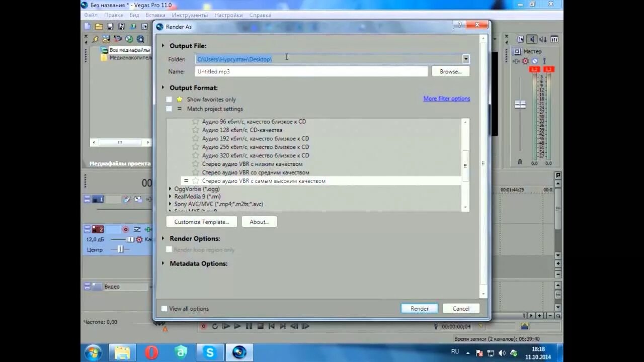Click the Master fader lock icon
This screenshot has height=362, width=644.
(520, 162)
